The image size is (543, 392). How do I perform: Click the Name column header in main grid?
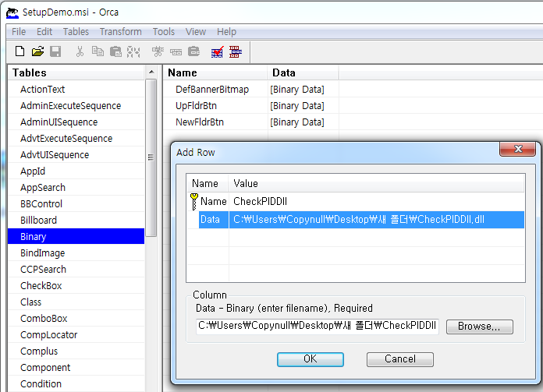[x=215, y=72]
